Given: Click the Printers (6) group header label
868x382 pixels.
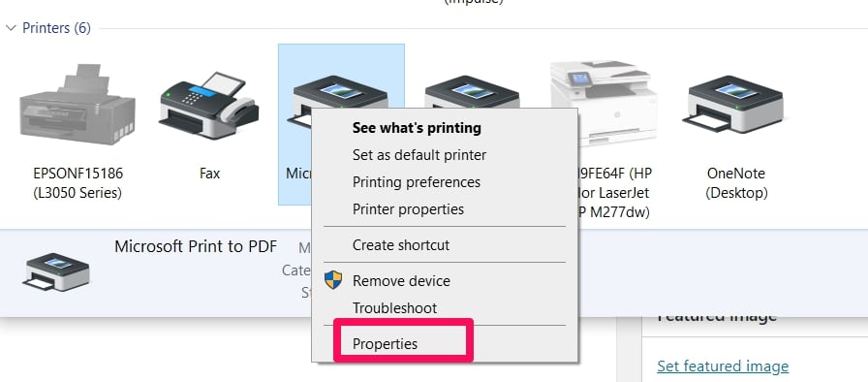Looking at the screenshot, I should tap(56, 28).
